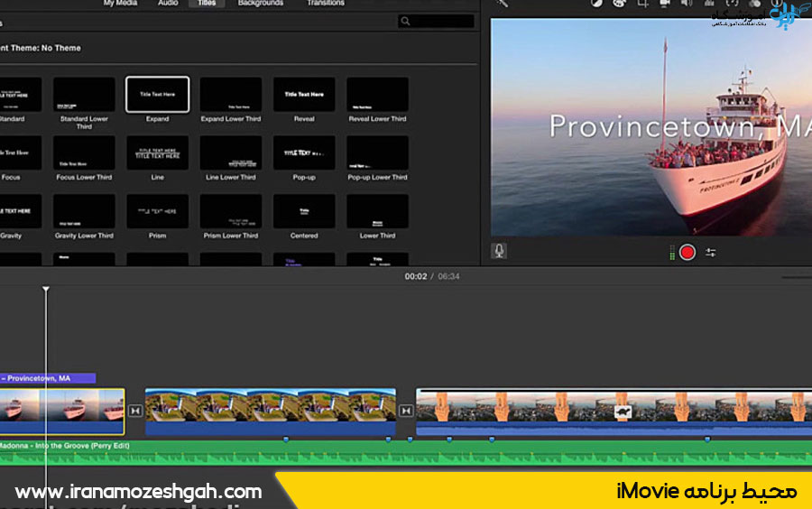Open voiceover options sliders icon
This screenshot has height=509, width=812.
(x=711, y=252)
